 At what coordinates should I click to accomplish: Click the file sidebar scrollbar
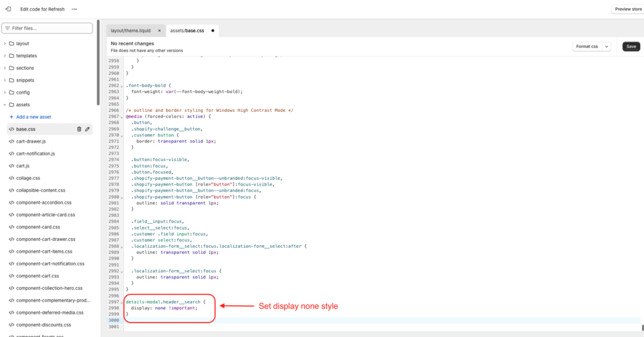(98, 62)
